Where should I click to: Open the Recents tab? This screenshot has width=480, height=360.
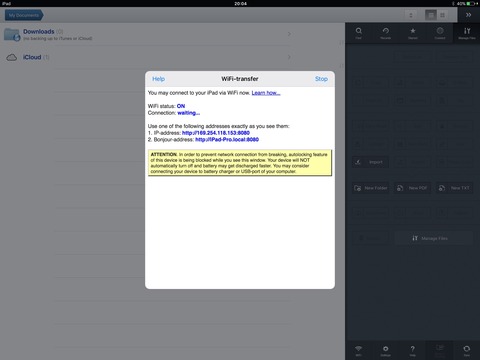(x=386, y=33)
